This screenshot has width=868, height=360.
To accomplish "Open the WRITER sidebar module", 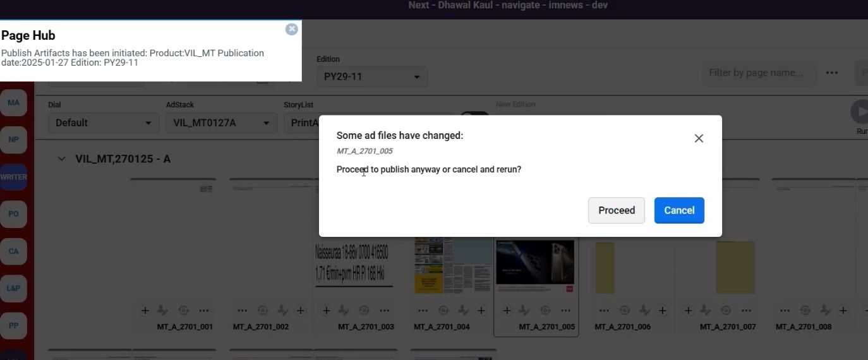I will [x=13, y=177].
